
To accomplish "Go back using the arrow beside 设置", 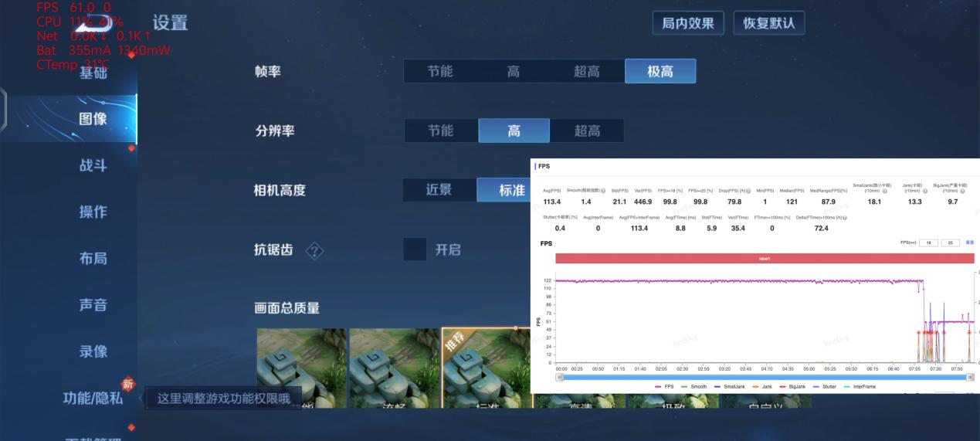I will (93, 25).
